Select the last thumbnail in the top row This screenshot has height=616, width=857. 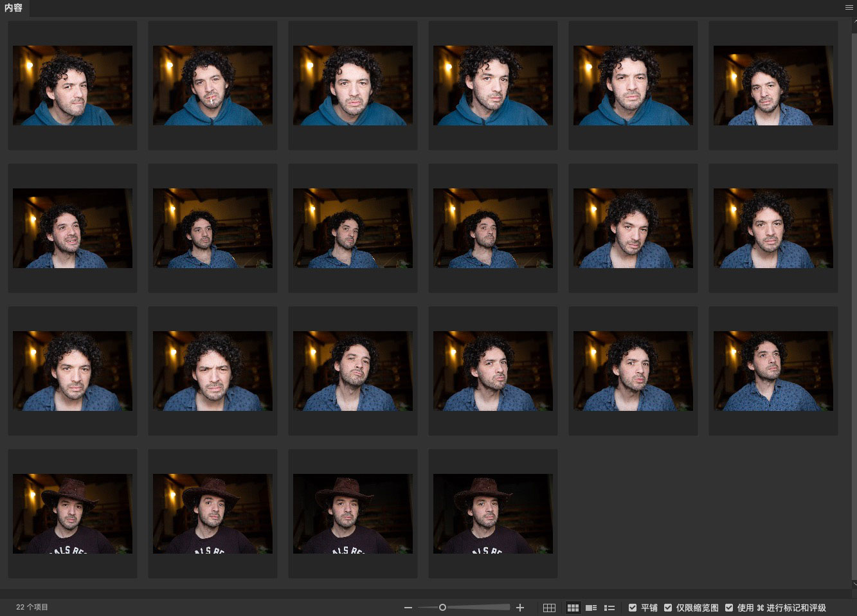pyautogui.click(x=773, y=85)
